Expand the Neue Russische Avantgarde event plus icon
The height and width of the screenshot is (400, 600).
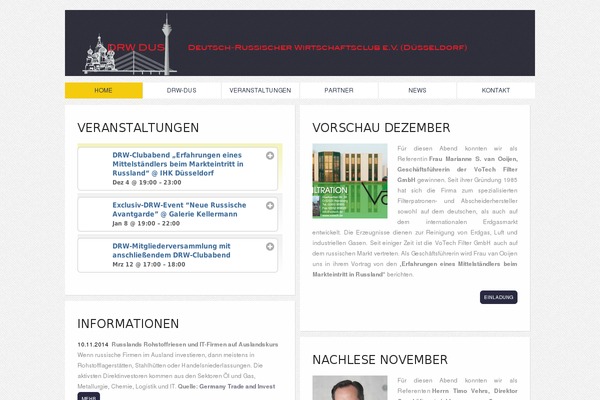point(270,206)
